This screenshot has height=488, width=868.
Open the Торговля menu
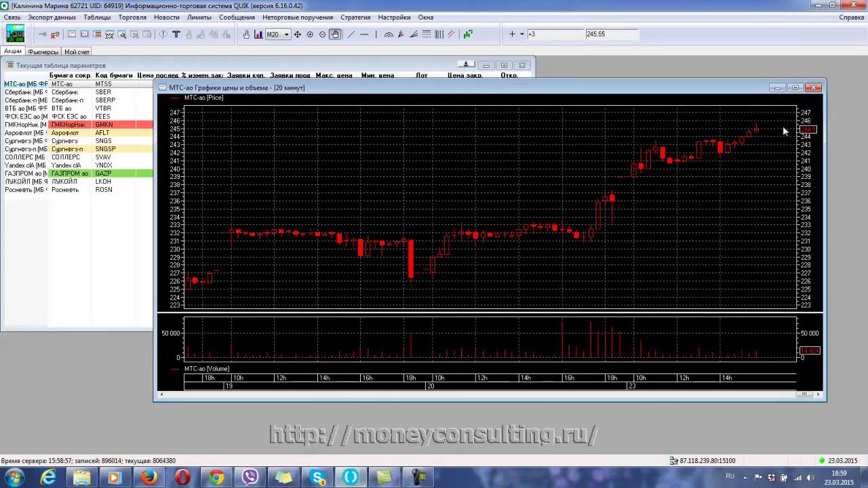(x=132, y=18)
